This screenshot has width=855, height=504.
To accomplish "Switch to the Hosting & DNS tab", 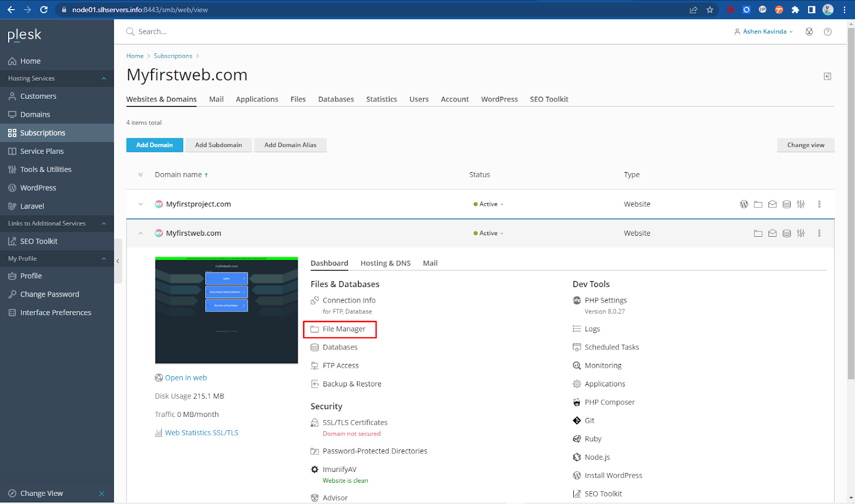I will (x=385, y=263).
